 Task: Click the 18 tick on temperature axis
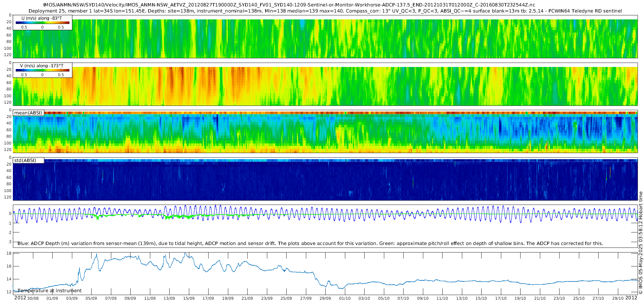point(9,253)
